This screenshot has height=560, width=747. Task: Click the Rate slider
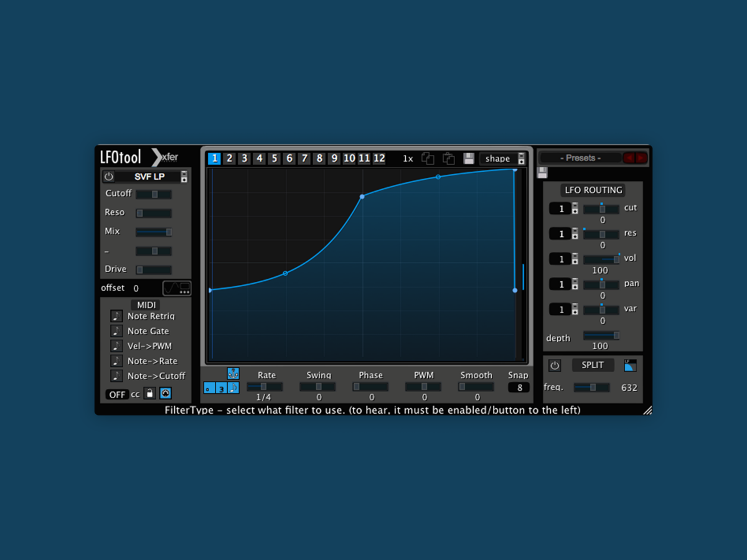click(x=265, y=386)
